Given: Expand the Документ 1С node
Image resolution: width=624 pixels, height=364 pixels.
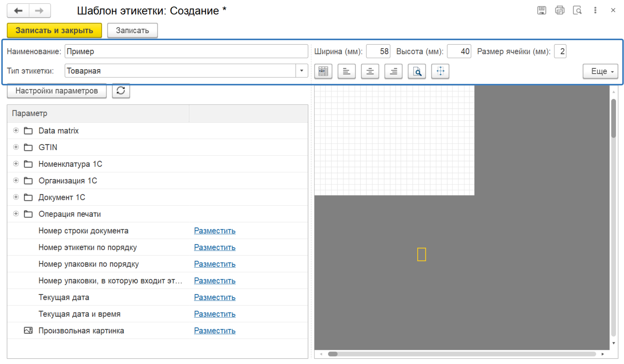Looking at the screenshot, I should pos(16,197).
